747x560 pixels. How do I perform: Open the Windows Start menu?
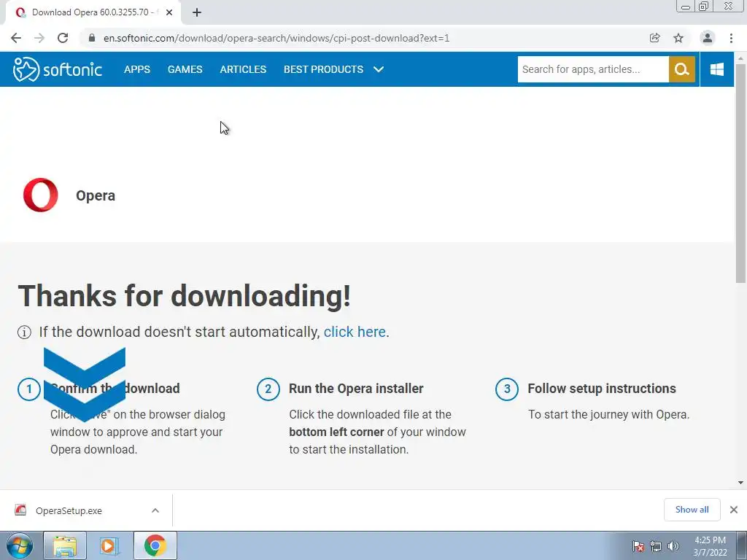point(19,545)
